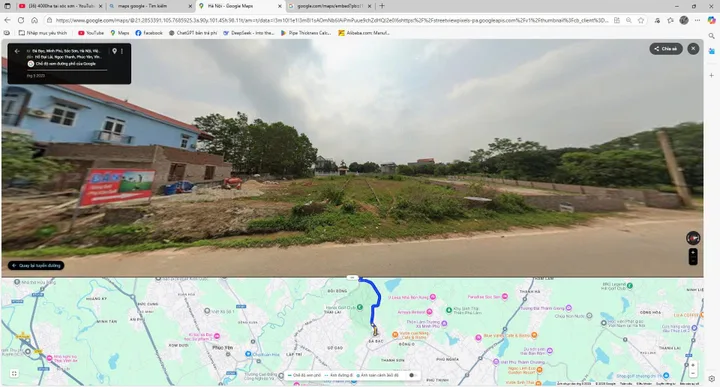The height and width of the screenshot is (387, 720).
Task: Open the Street View card options menu
Action: (122, 51)
